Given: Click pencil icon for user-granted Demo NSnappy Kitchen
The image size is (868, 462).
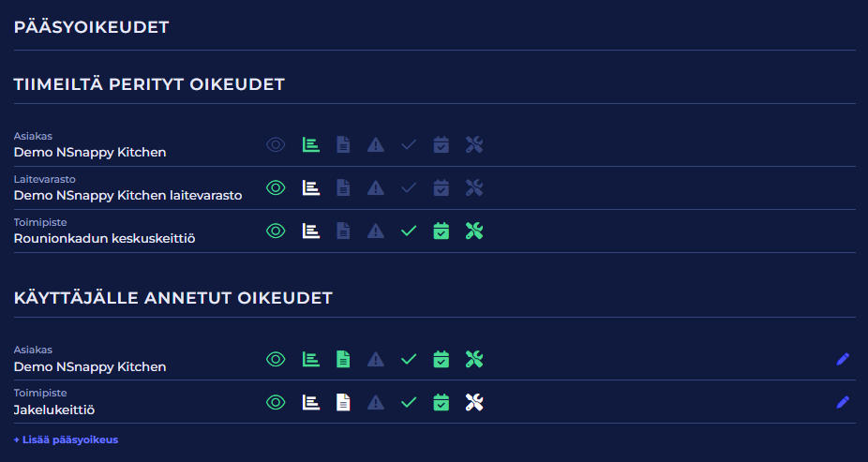Looking at the screenshot, I should [843, 358].
